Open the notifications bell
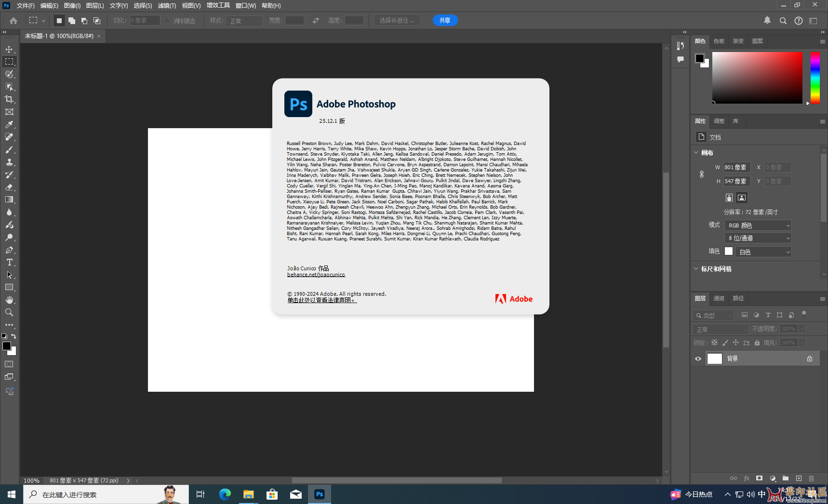 (767, 20)
